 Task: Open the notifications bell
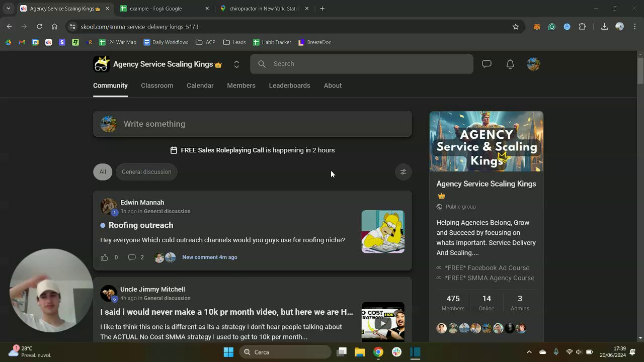(510, 64)
